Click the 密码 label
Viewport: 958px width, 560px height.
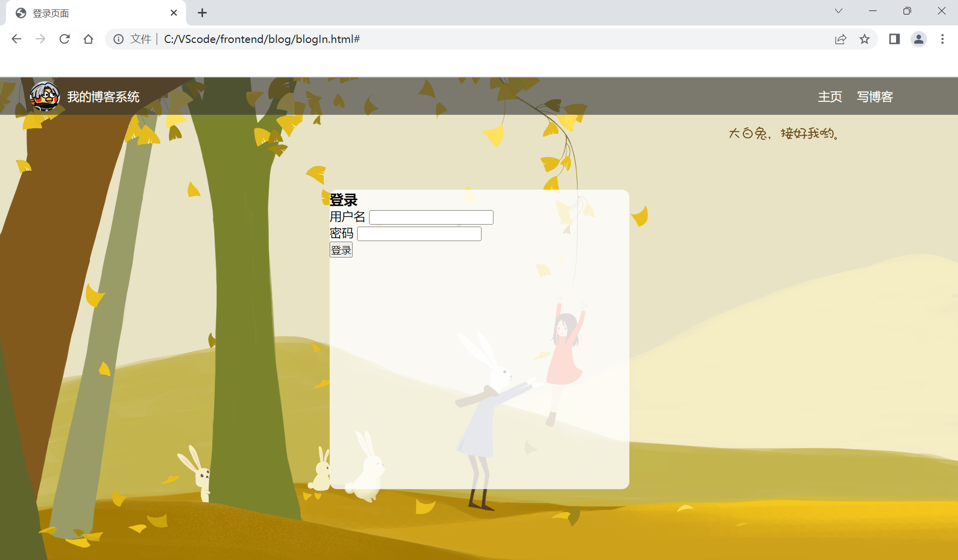[x=342, y=234]
